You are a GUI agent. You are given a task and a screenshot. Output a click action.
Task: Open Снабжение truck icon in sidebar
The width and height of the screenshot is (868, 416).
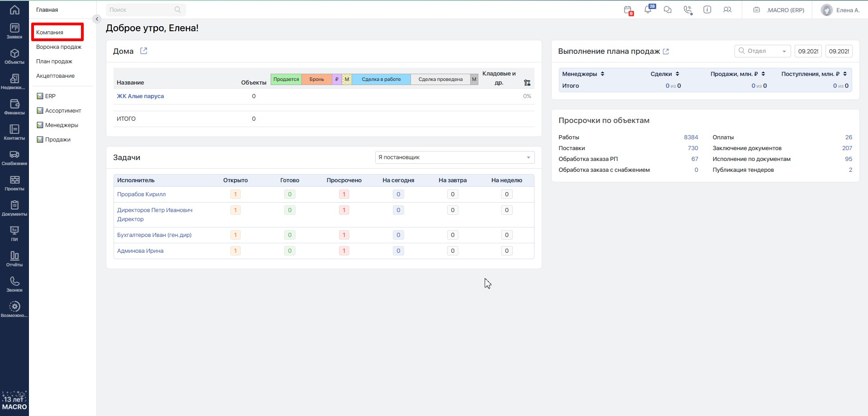coord(14,158)
